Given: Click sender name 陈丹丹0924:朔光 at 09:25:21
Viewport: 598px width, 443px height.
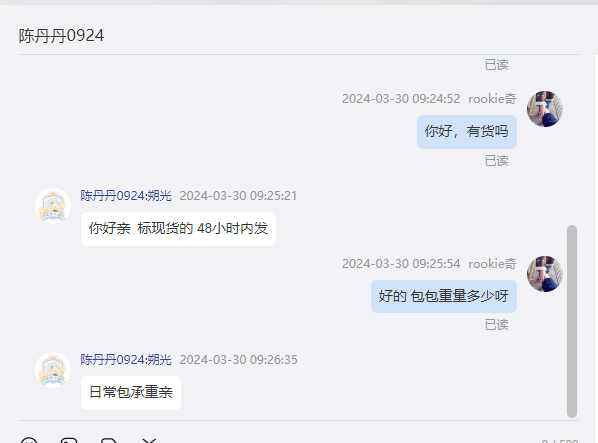Looking at the screenshot, I should pos(126,196).
